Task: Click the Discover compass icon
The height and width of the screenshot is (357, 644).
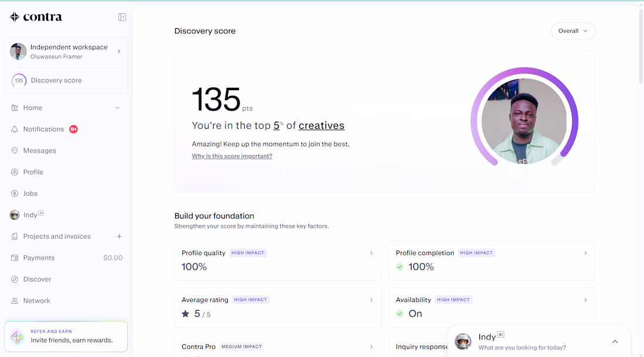Action: tap(15, 279)
